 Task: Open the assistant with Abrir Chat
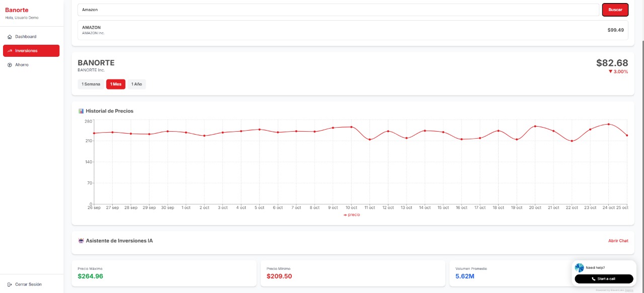[618, 241]
